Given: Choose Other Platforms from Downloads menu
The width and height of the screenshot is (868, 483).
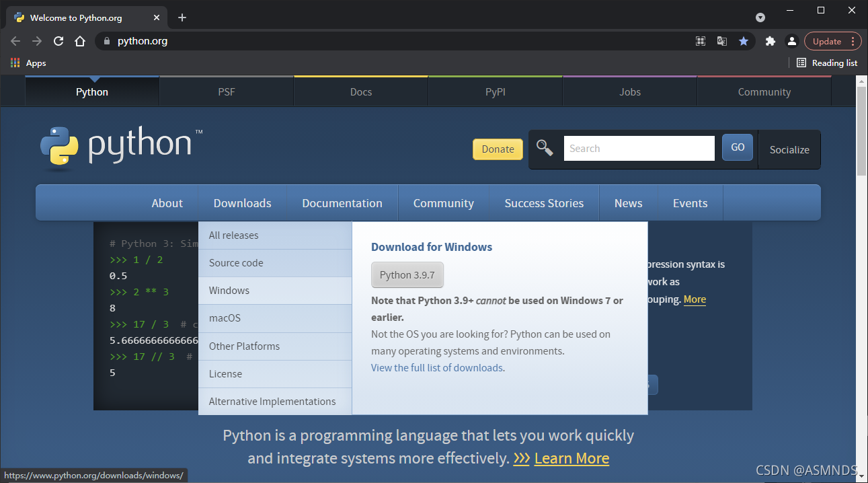Looking at the screenshot, I should coord(275,346).
